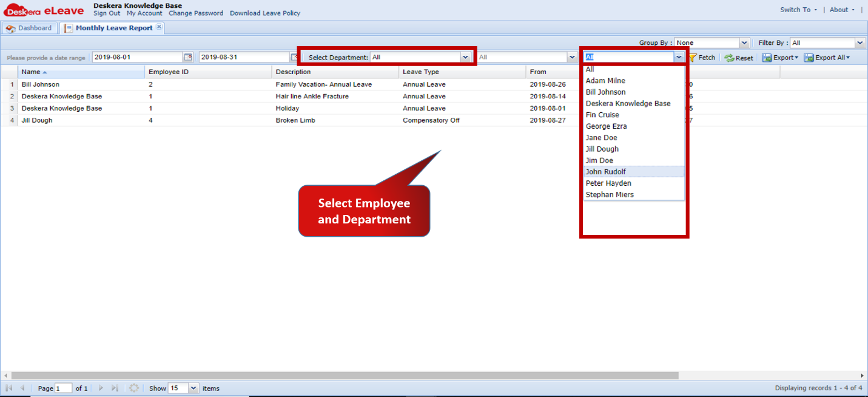The width and height of the screenshot is (868, 397).
Task: Click the Change Password link
Action: coord(196,13)
